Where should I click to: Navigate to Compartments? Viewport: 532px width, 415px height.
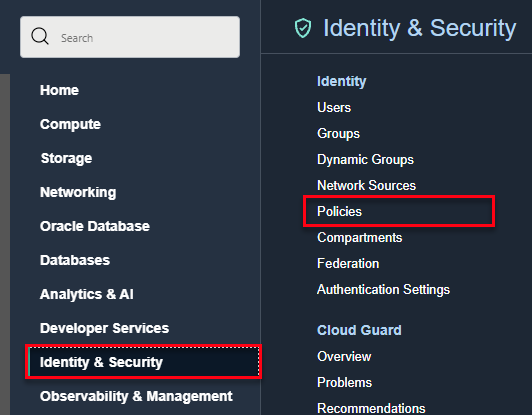click(x=360, y=238)
